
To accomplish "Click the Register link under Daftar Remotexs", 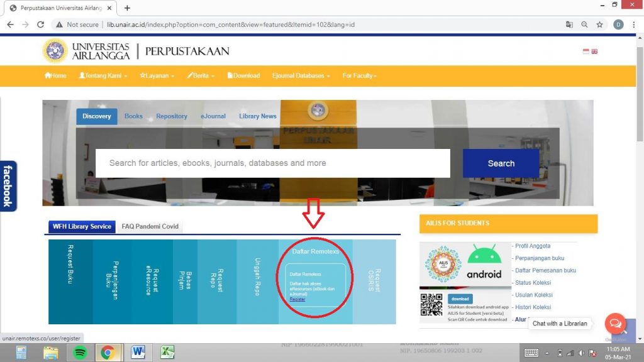I will (297, 299).
